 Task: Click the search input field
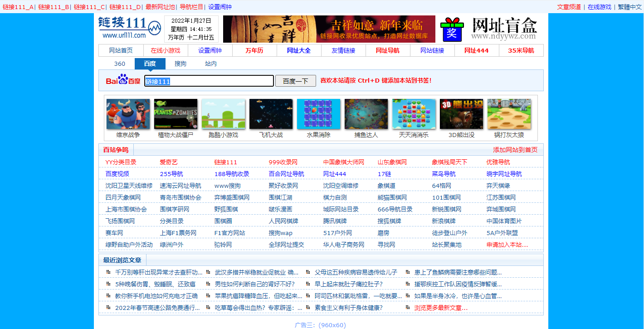pyautogui.click(x=209, y=81)
